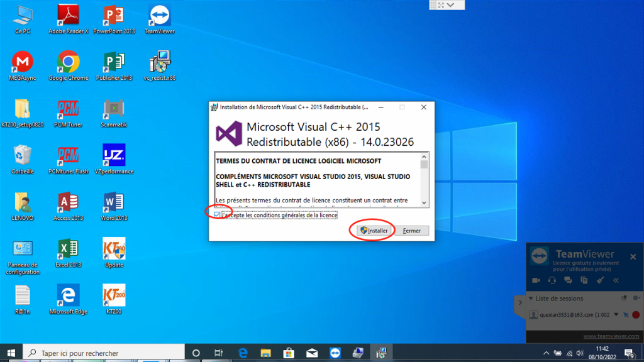This screenshot has height=362, width=644.
Task: Open notification center in taskbar
Action: [x=629, y=353]
